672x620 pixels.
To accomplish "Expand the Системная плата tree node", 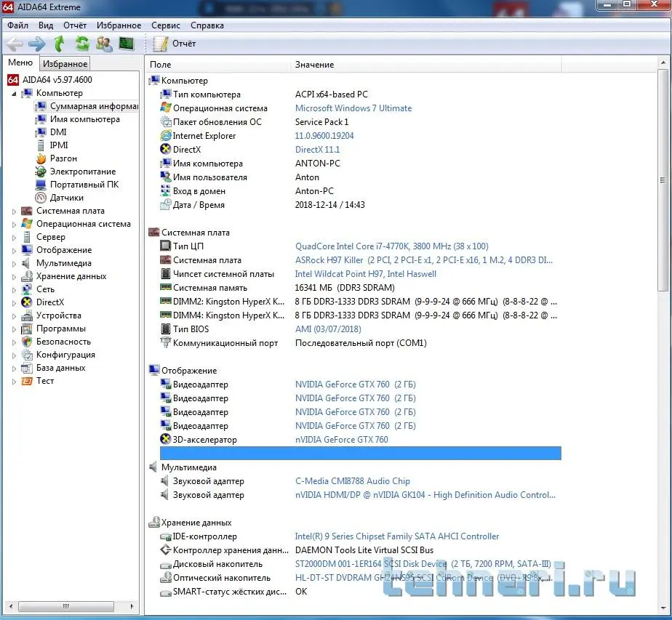I will tap(14, 212).
